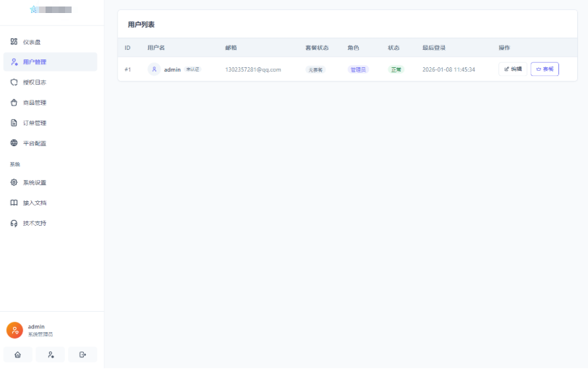Open 系统设置 via its gear icon
This screenshot has width=588, height=374.
coord(14,182)
